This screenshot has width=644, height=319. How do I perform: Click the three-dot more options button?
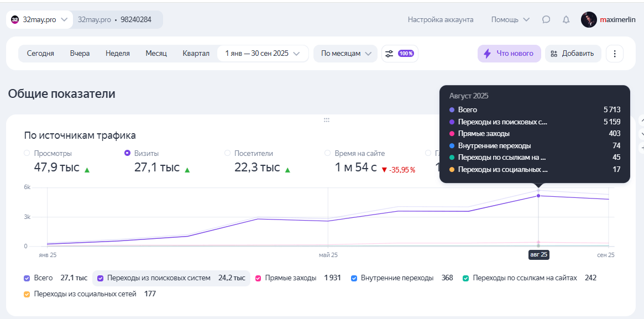tap(615, 54)
